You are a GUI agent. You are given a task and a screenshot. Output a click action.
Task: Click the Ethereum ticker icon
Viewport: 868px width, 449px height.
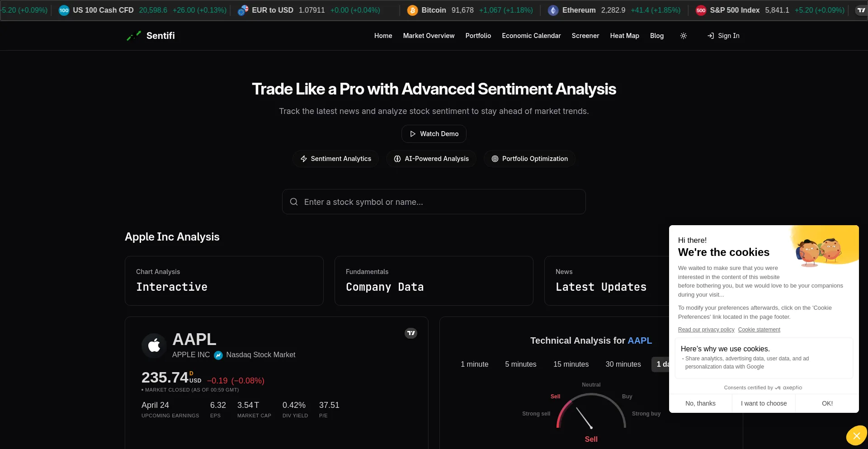pos(553,10)
